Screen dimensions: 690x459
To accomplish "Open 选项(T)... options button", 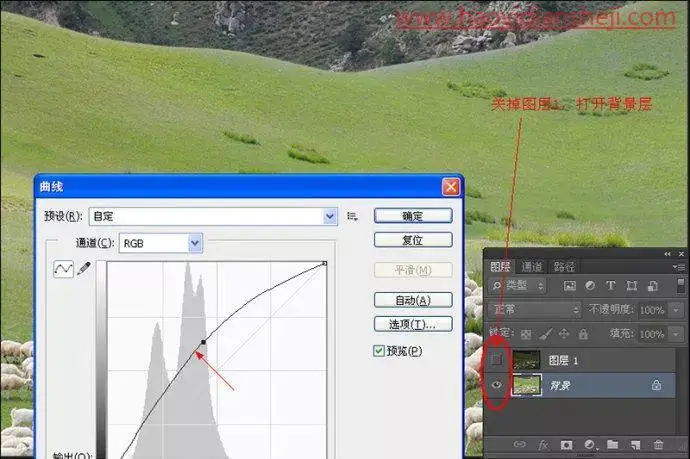I will pyautogui.click(x=413, y=324).
